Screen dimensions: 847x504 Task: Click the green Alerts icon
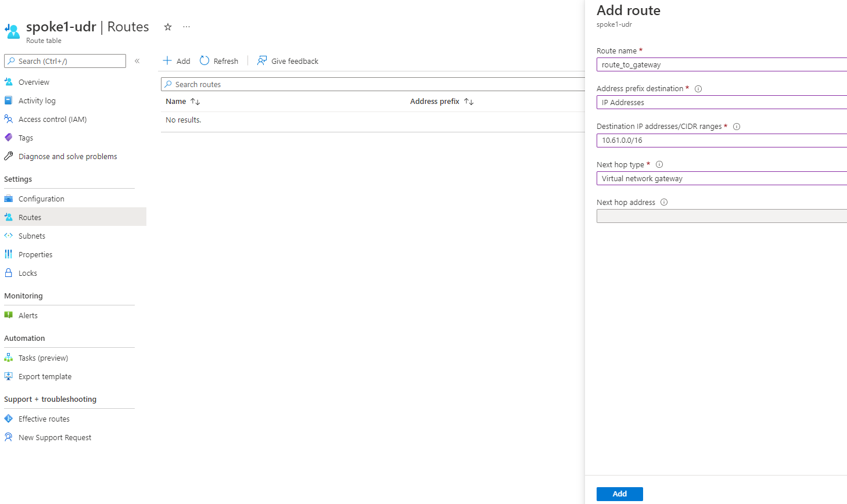(x=9, y=315)
